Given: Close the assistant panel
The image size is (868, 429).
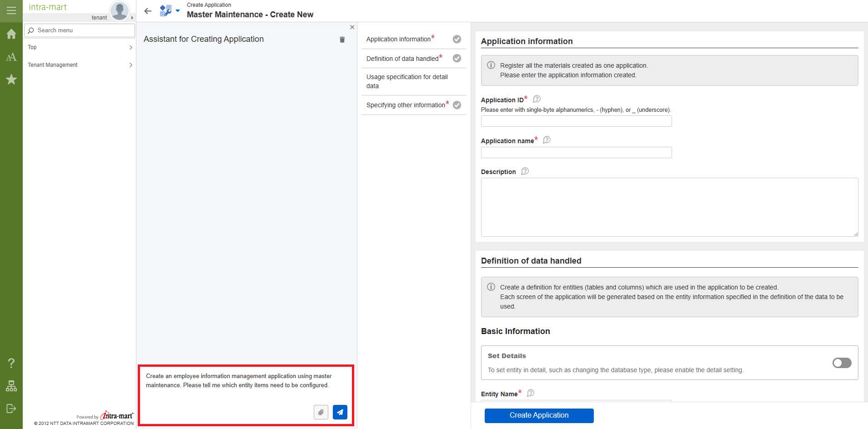Looking at the screenshot, I should (352, 27).
